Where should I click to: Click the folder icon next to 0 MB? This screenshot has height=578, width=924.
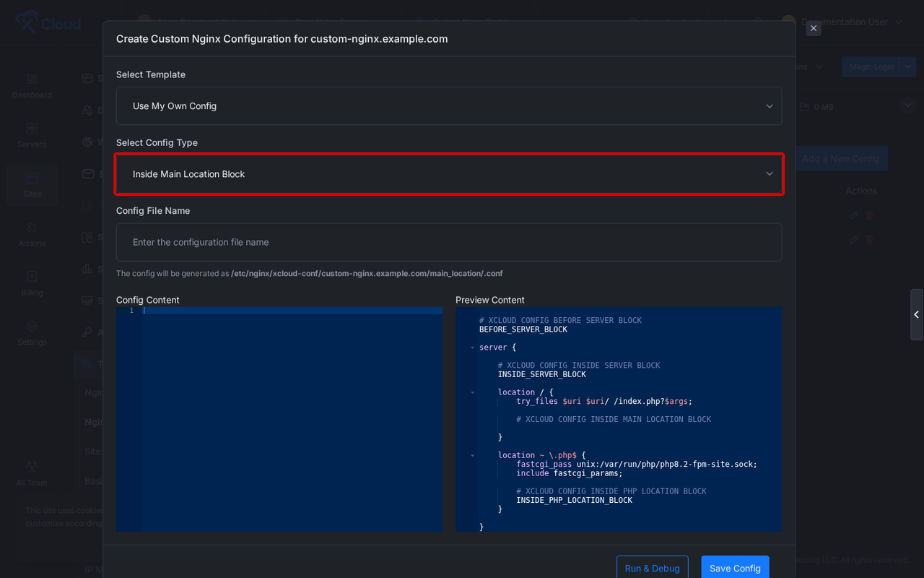coord(805,107)
